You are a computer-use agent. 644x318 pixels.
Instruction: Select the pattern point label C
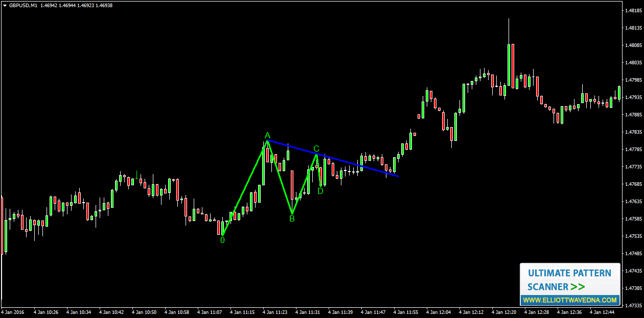pos(316,149)
